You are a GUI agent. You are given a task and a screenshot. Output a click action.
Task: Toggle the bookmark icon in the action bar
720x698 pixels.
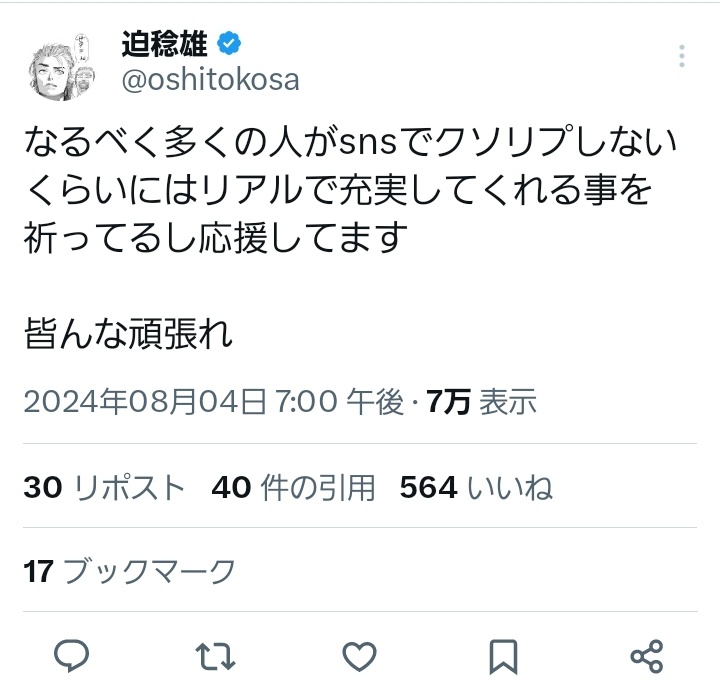click(x=503, y=657)
